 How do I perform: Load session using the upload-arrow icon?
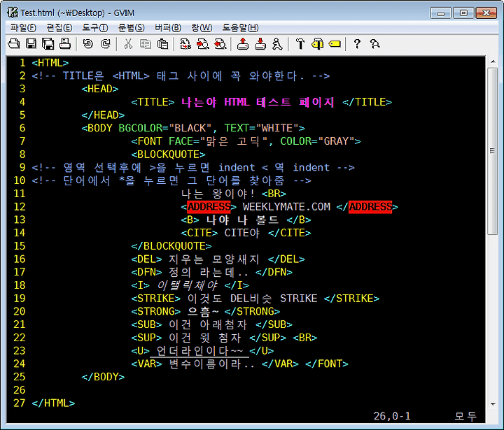(x=243, y=43)
